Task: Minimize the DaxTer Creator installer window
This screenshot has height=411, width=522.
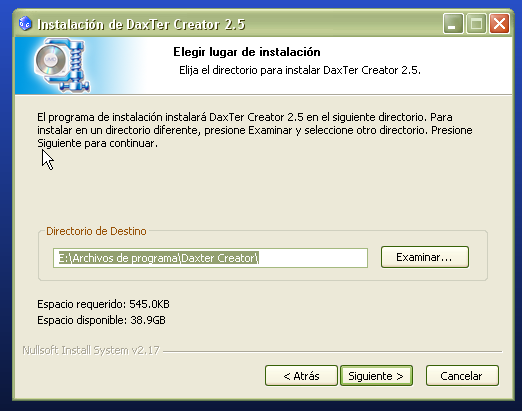Action: click(x=453, y=24)
